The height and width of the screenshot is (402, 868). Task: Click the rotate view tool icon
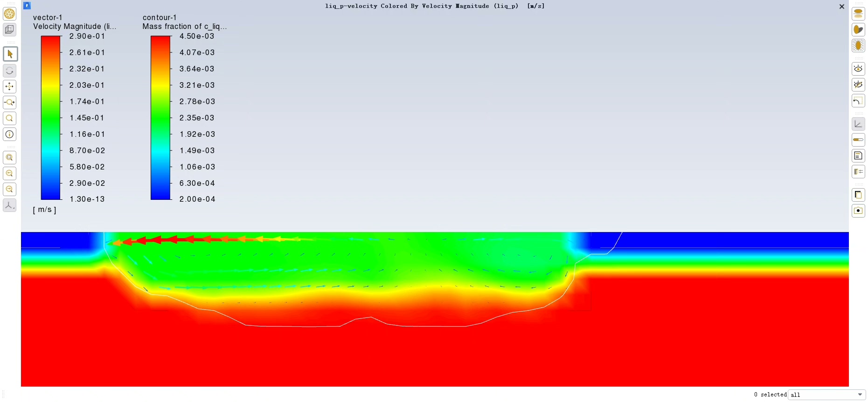click(x=9, y=71)
